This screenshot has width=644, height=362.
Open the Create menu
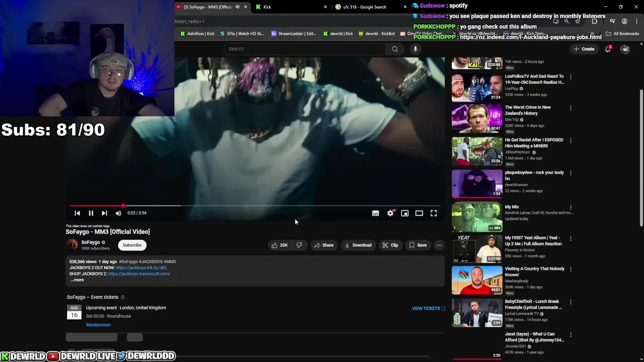(x=584, y=49)
